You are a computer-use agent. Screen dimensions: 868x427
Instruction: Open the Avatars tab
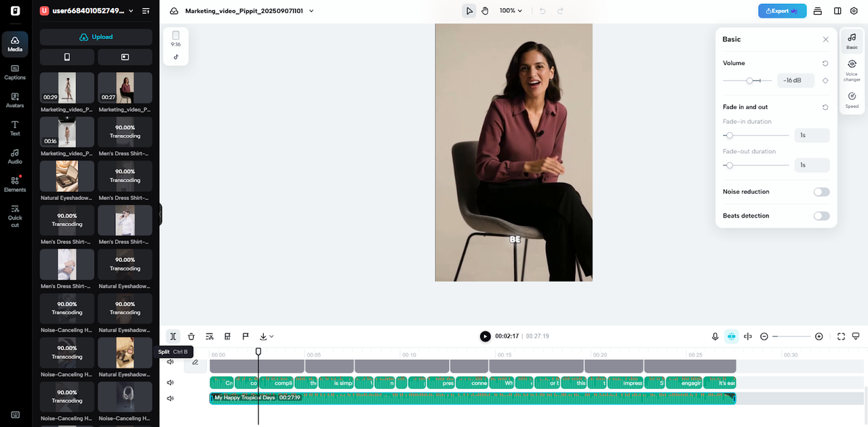14,100
